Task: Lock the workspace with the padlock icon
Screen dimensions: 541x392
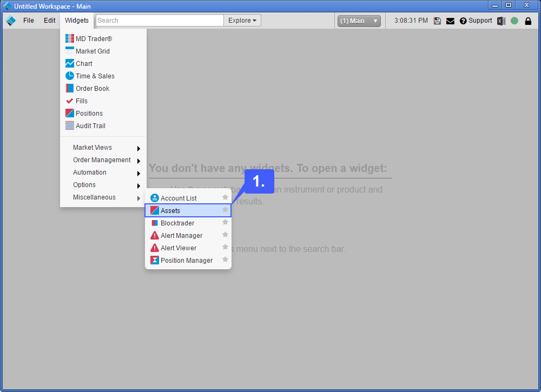Action: tap(528, 21)
